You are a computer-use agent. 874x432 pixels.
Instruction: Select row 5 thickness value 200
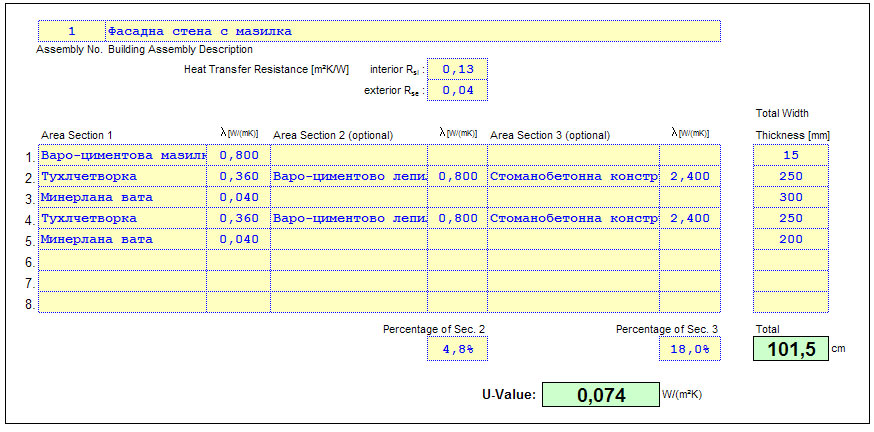[x=790, y=239]
